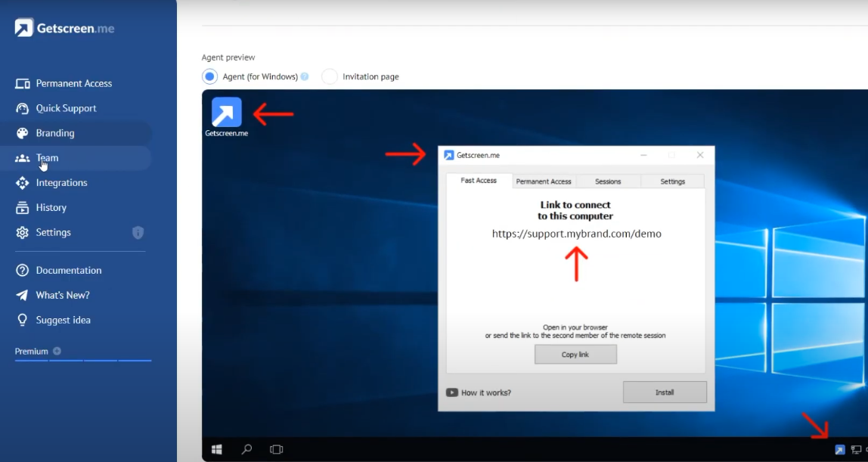
Task: Click the Permanent Access devices icon
Action: click(22, 83)
